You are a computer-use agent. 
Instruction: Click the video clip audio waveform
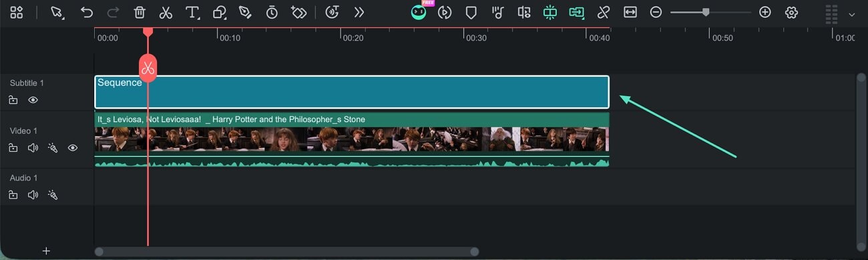352,161
